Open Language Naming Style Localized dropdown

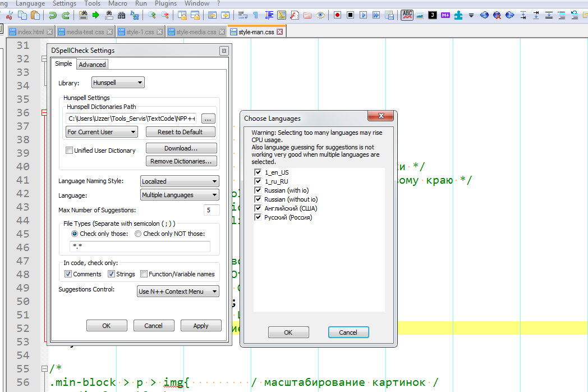(x=180, y=181)
